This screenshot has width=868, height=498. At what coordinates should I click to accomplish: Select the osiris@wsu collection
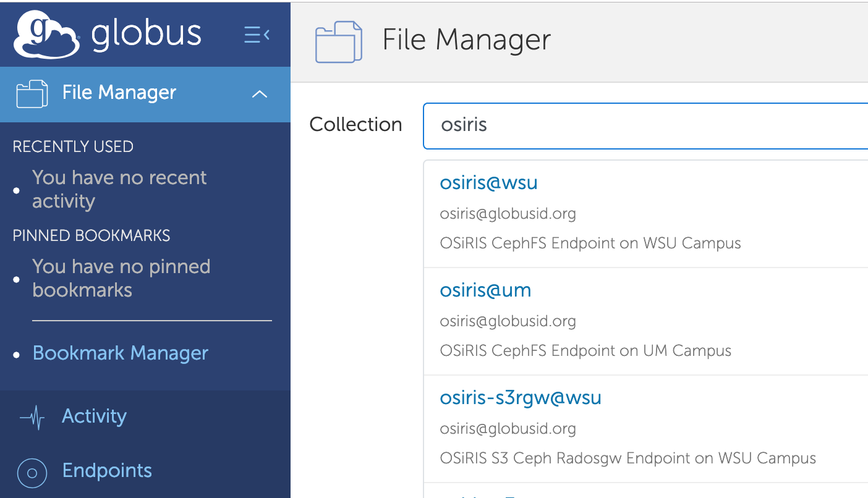[x=488, y=183]
